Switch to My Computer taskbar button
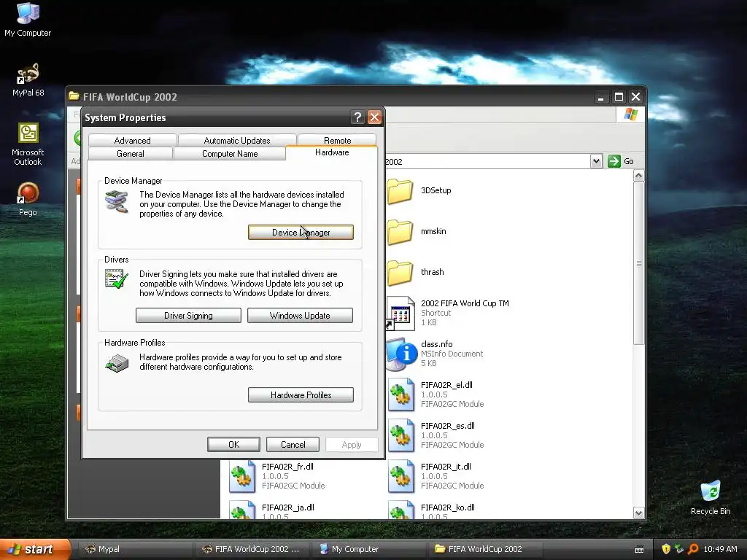Viewport: 747px width, 560px height. click(x=370, y=549)
